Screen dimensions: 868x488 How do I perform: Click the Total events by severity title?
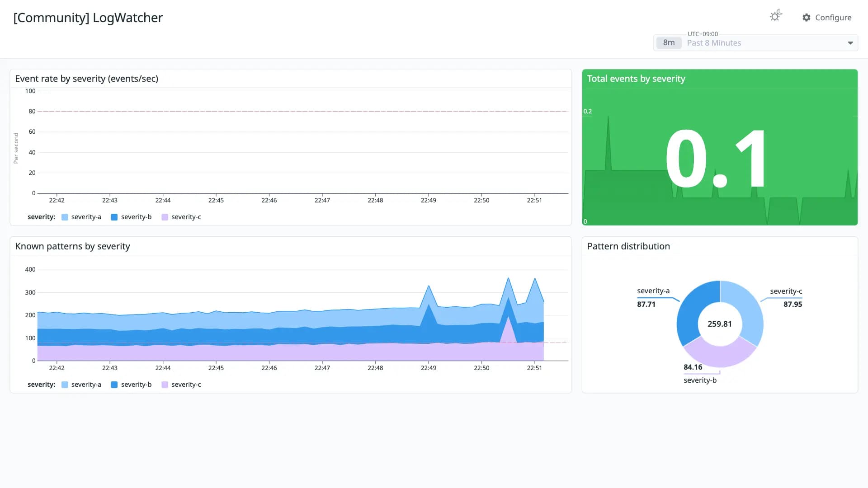[636, 79]
